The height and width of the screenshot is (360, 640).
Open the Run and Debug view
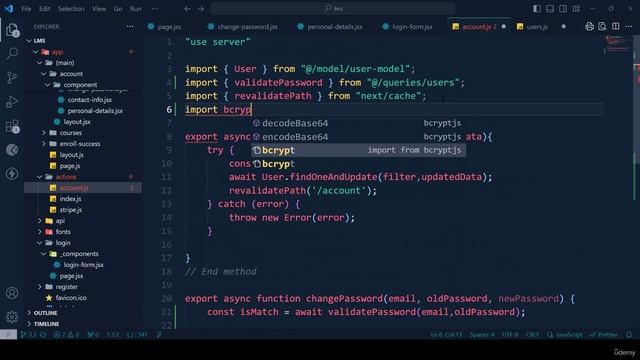12,102
